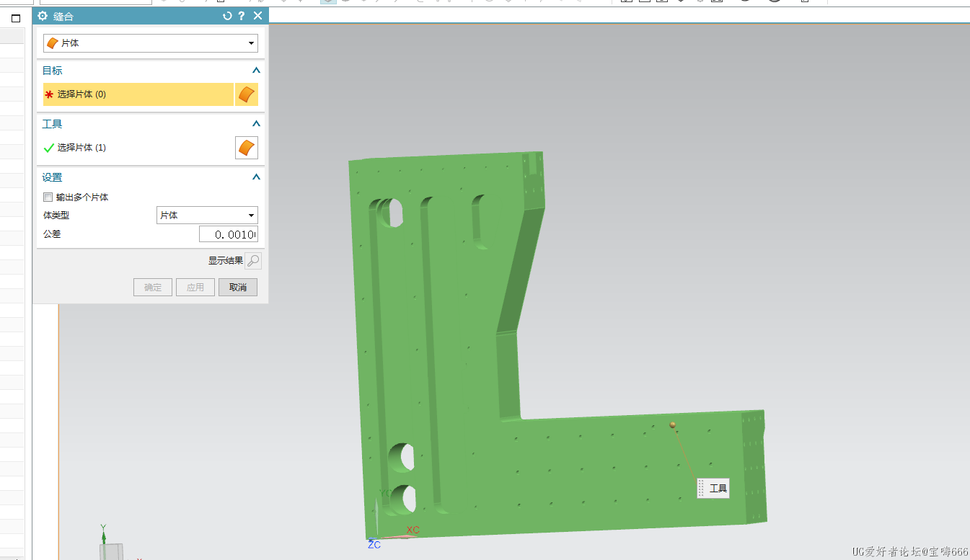Click the 公差 tolerance input field
The width and height of the screenshot is (970, 560).
point(229,234)
